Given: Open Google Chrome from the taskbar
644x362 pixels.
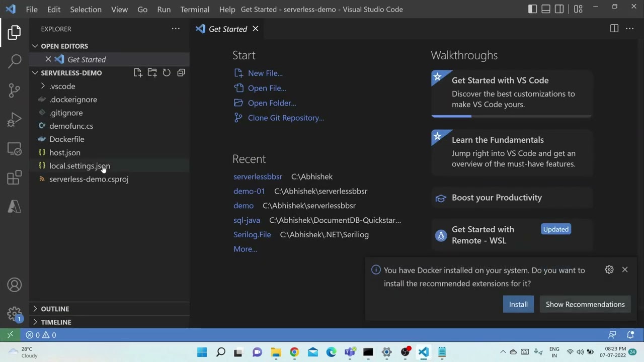Looking at the screenshot, I should [294, 352].
